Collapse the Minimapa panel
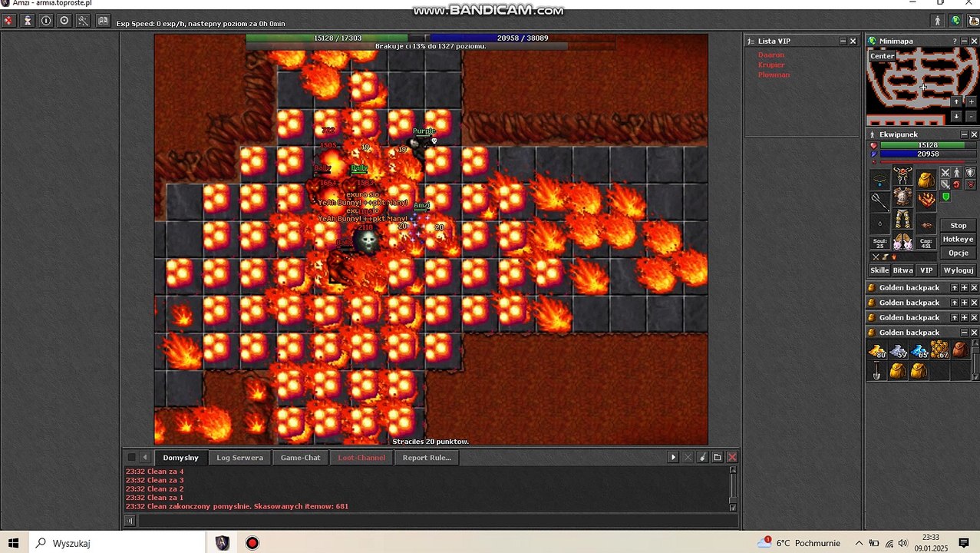 point(965,41)
